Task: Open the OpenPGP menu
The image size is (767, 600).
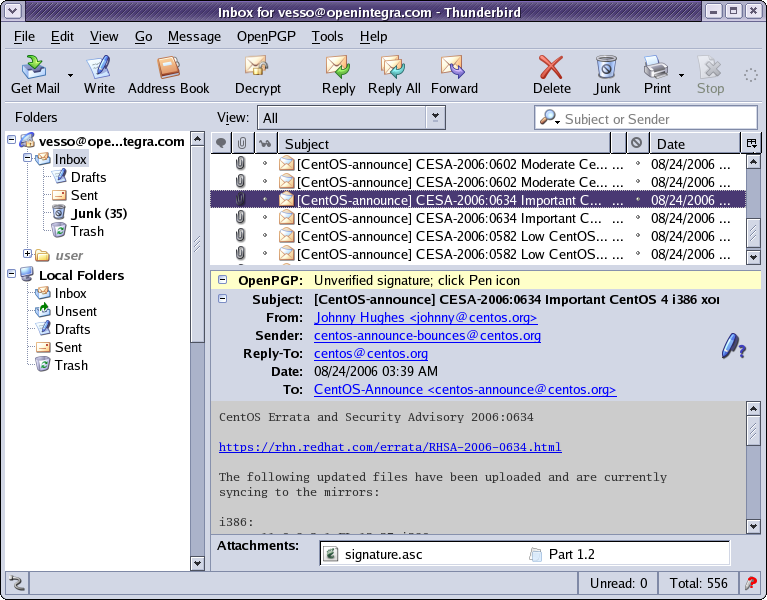Action: pos(266,37)
